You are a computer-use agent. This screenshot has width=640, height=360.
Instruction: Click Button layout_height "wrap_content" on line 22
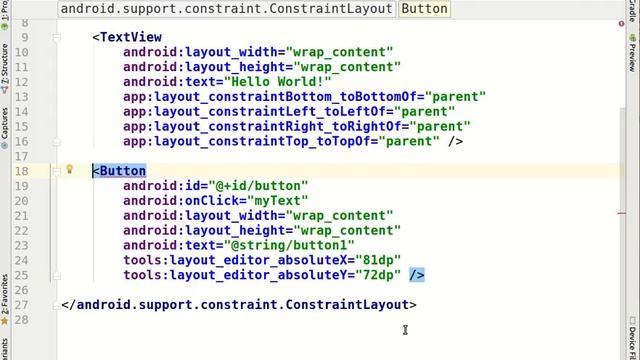click(347, 231)
